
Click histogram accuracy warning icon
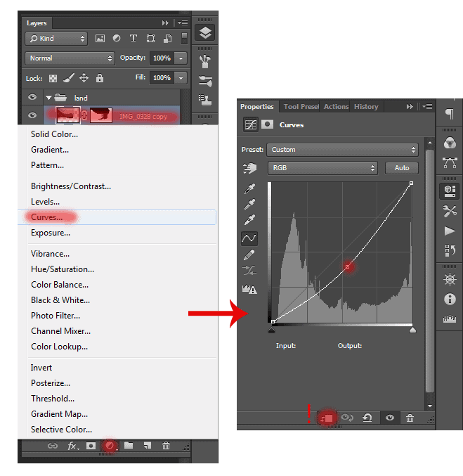pyautogui.click(x=249, y=289)
